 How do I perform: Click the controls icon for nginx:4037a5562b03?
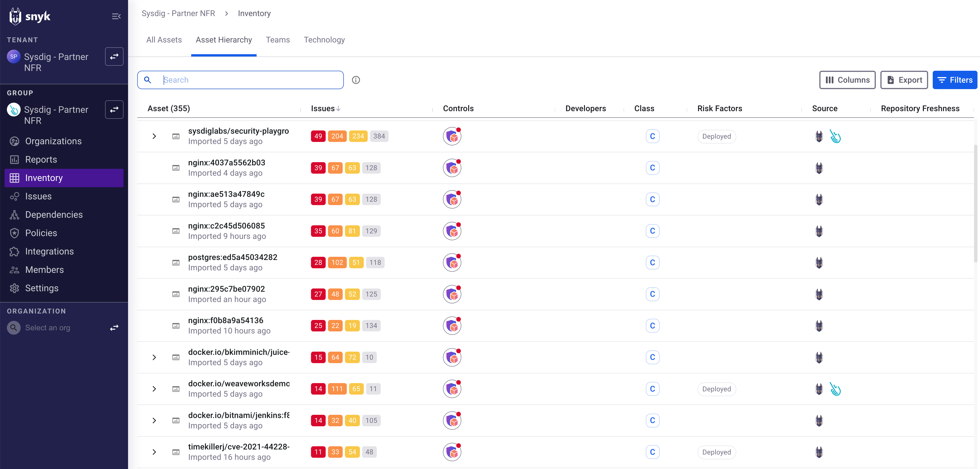click(x=452, y=168)
